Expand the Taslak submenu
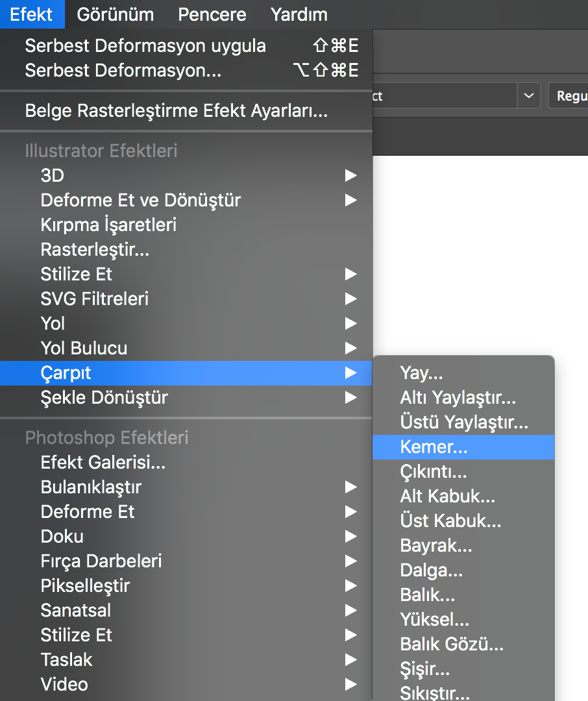Screen dimensions: 588x701 pos(186,659)
